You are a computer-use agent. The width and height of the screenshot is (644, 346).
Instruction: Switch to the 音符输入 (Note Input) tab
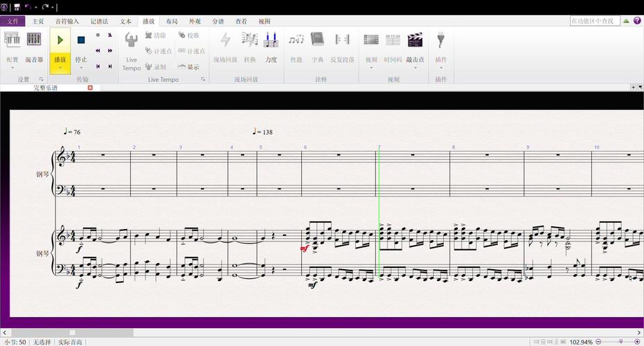[x=67, y=21]
